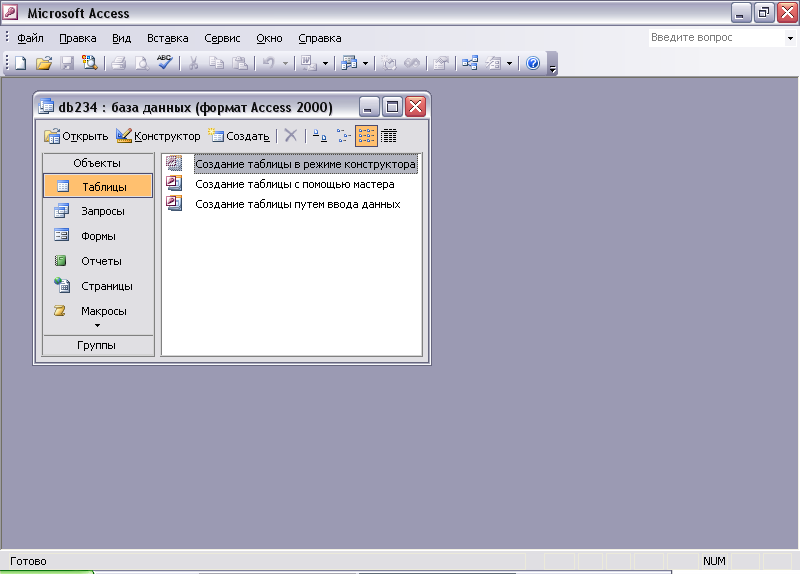Open the Справка menu
Image resolution: width=800 pixels, height=574 pixels.
tap(319, 38)
